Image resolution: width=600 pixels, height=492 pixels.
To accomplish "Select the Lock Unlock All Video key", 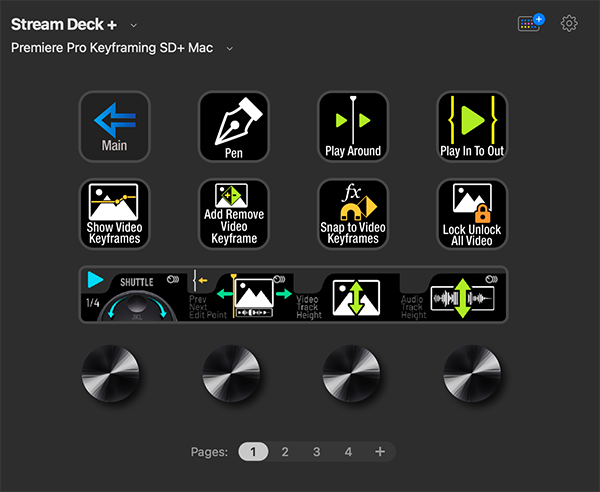I will pos(472,214).
